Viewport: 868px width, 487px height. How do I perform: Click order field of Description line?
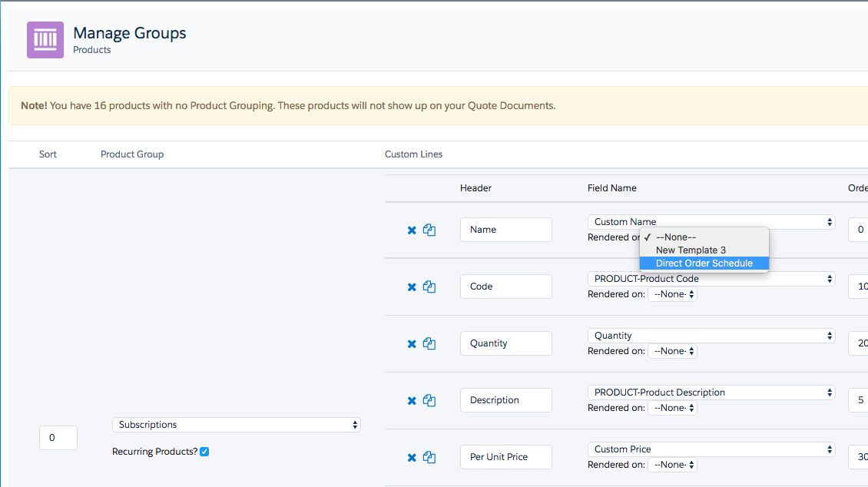(859, 400)
